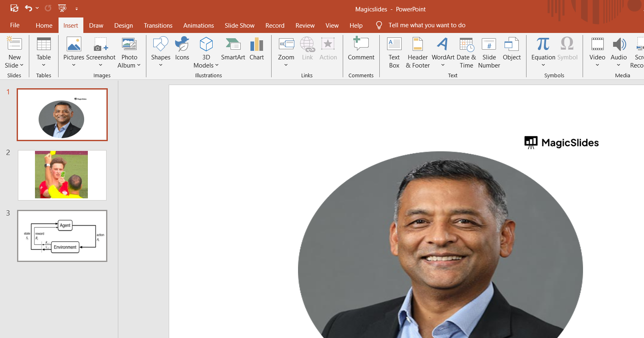Expand the Pictures dropdown arrow

[74, 65]
